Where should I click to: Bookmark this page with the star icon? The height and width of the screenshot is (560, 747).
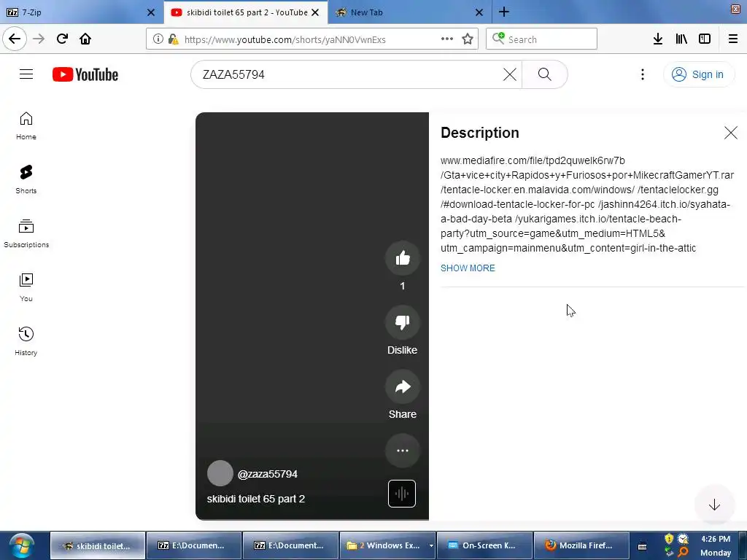point(468,39)
